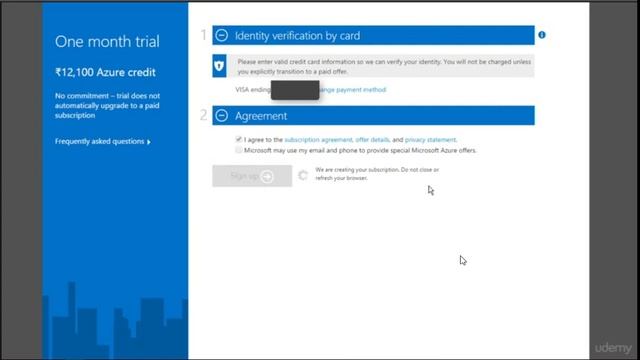The height and width of the screenshot is (360, 640).
Task: Collapse the Identity verification by card section
Action: (x=222, y=36)
